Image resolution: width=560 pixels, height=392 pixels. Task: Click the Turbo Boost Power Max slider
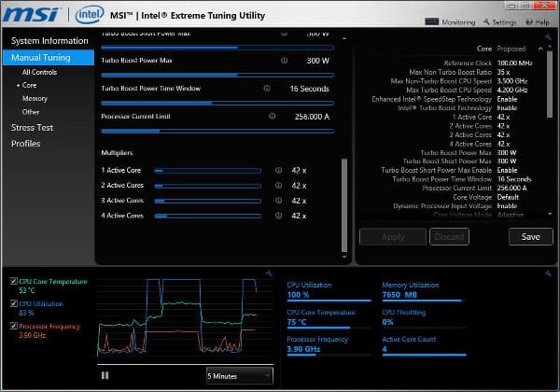point(217,75)
